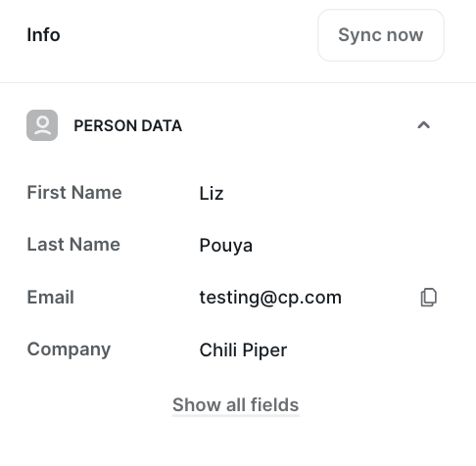This screenshot has width=476, height=466.
Task: Copy the email address with the copy icon
Action: (429, 298)
